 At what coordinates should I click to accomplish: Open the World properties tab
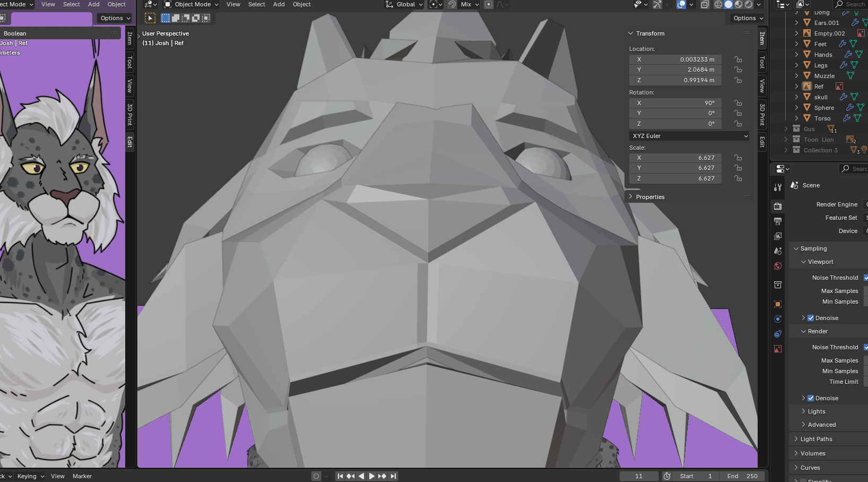pos(778,266)
